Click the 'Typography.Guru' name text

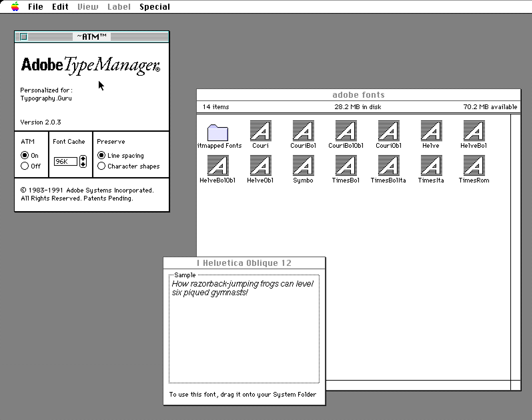tap(46, 98)
